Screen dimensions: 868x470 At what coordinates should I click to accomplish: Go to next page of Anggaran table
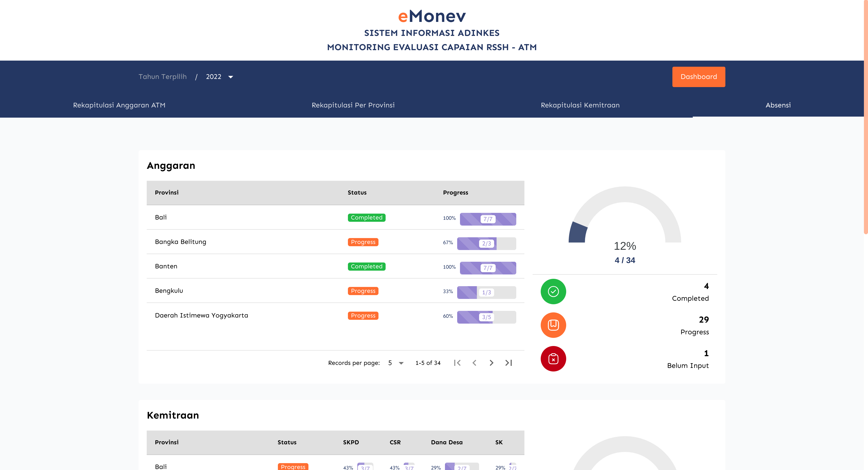point(491,363)
